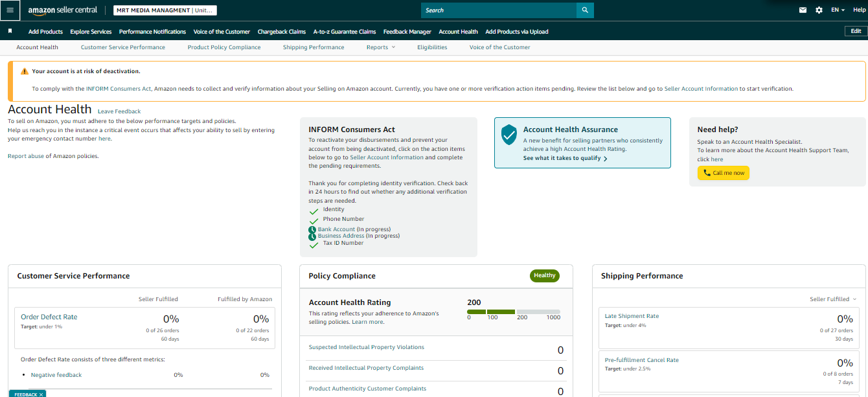The height and width of the screenshot is (397, 868).
Task: Open the mail messages icon
Action: tap(803, 10)
